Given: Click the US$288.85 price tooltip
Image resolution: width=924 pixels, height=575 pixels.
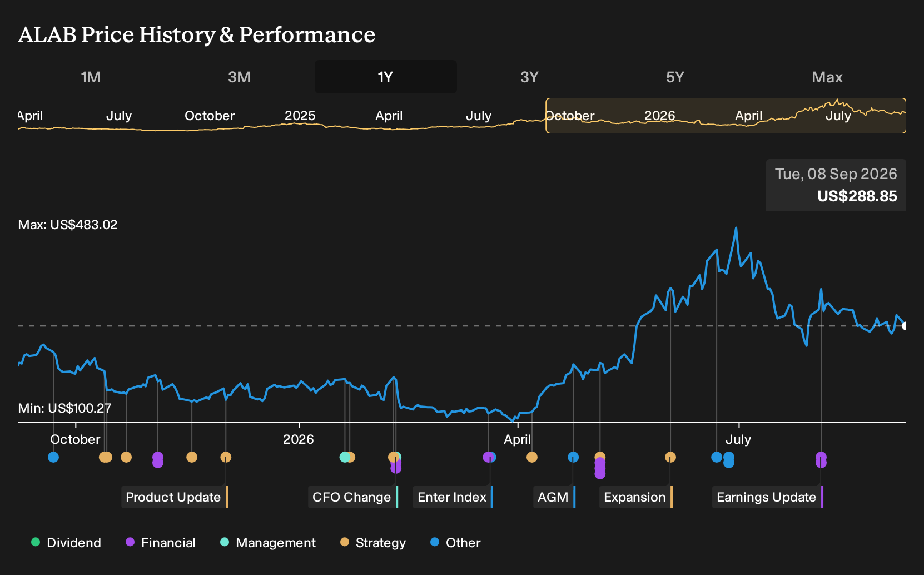Looking at the screenshot, I should coord(836,185).
